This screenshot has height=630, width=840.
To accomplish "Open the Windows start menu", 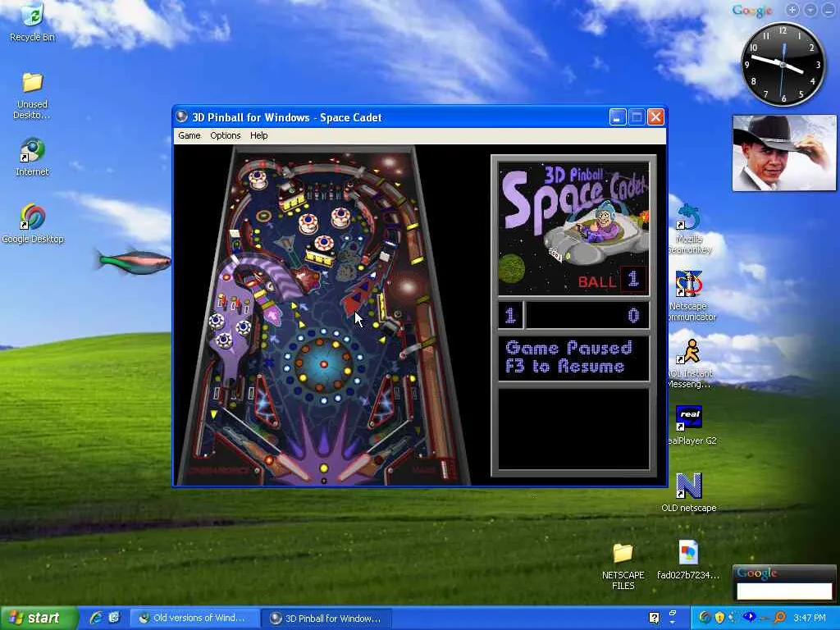I will coord(38,618).
